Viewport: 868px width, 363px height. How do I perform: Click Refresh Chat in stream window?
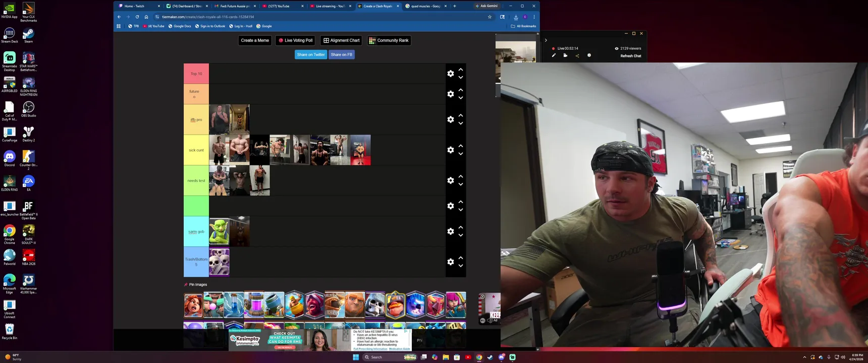(630, 56)
